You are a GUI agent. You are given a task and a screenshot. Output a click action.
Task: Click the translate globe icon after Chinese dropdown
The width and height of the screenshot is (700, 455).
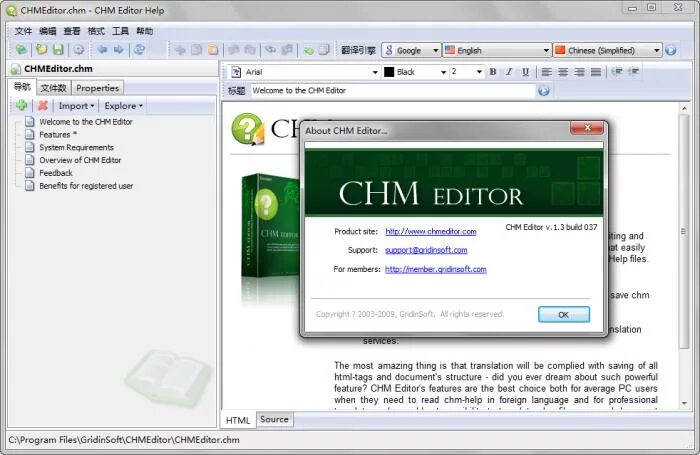(671, 50)
